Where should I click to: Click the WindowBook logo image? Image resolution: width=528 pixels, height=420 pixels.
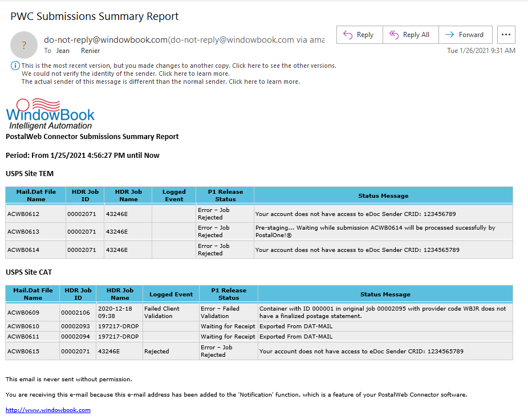click(50, 114)
